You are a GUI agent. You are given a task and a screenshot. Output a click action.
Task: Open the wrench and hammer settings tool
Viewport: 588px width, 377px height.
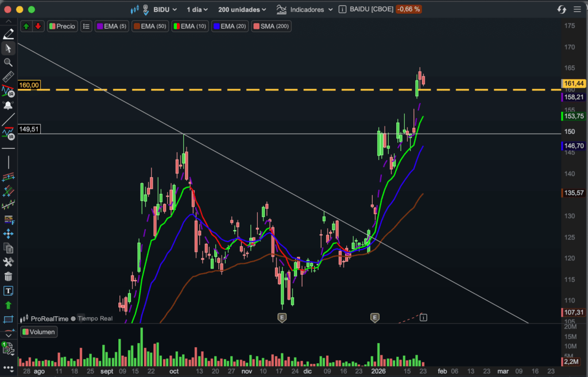(8, 262)
